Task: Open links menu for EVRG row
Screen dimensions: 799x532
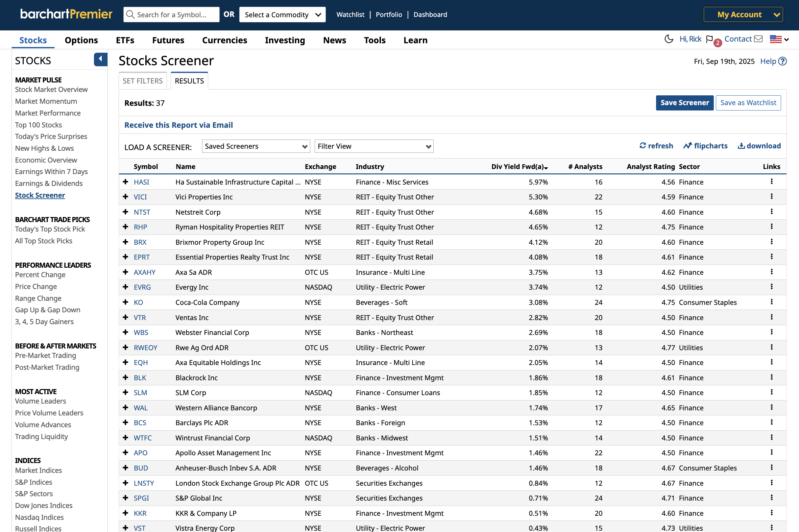Action: click(x=771, y=287)
